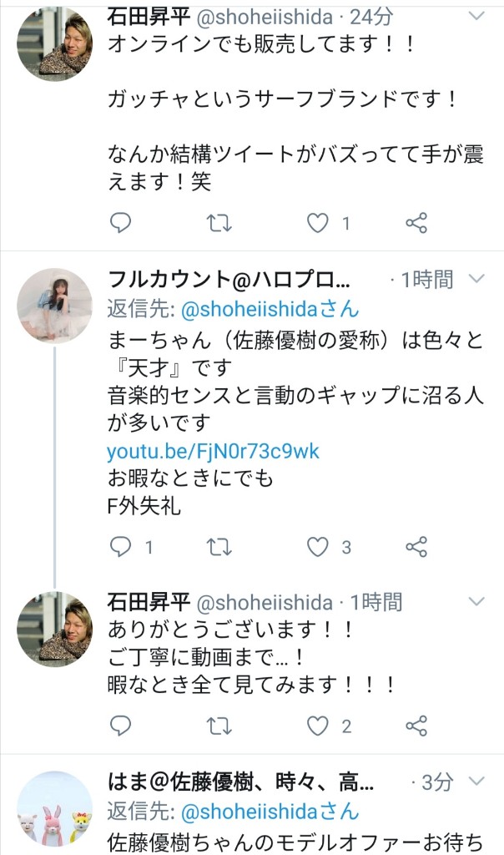Open the dropdown arrow on はま's tweet
This screenshot has width=504, height=855.
point(476,782)
